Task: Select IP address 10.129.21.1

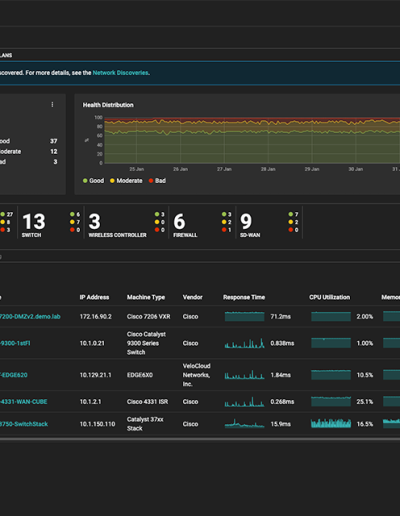Action: pos(96,375)
